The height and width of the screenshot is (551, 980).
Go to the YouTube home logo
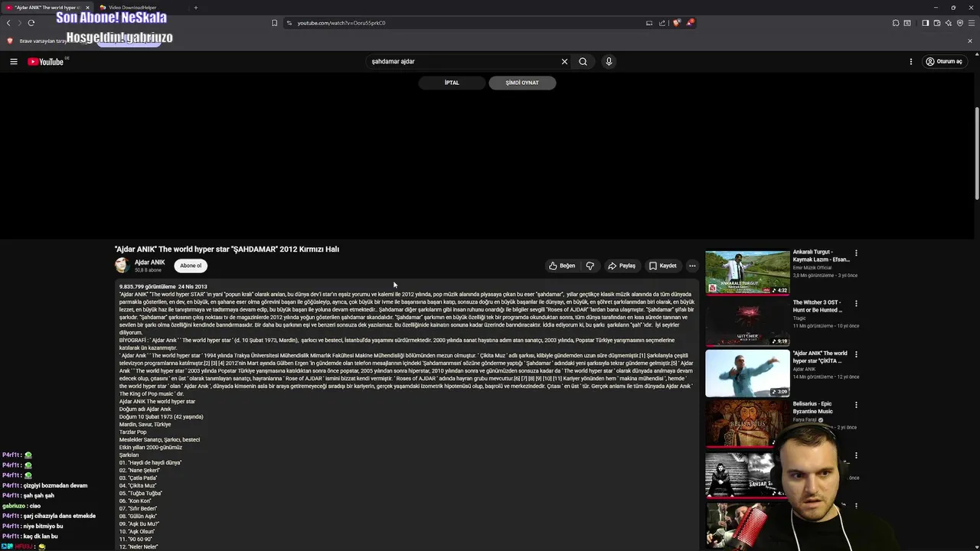click(x=46, y=61)
